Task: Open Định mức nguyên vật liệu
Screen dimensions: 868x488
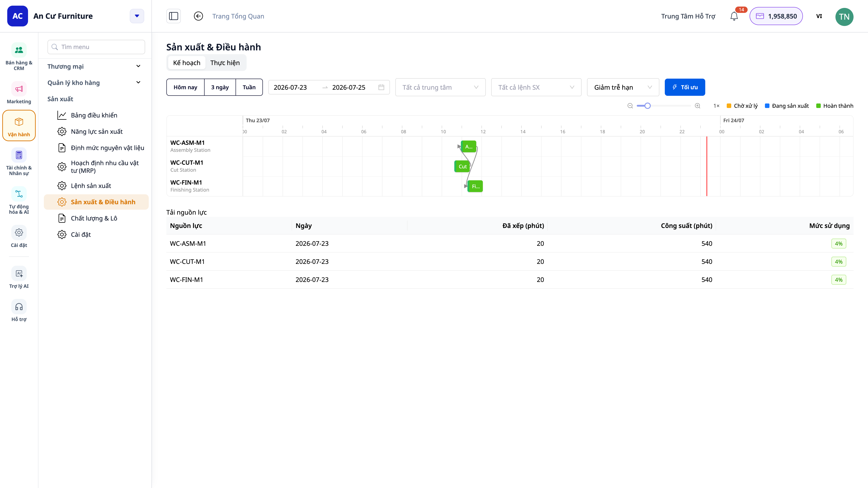Action: coord(96,148)
